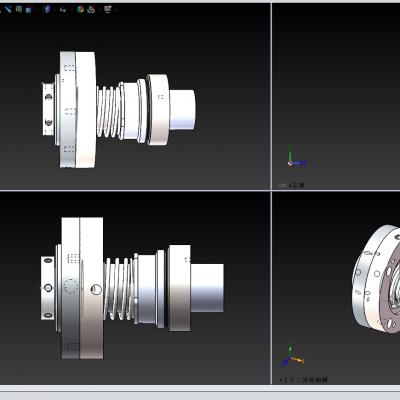Image resolution: width=400 pixels, height=400 pixels.
Task: Open the View Orientation cube icon
Action: tap(29, 10)
